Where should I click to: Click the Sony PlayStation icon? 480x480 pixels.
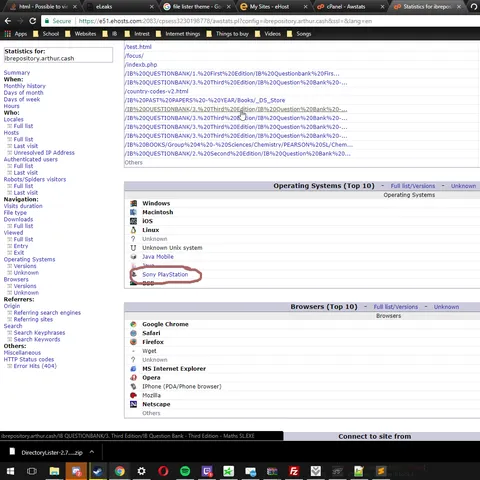(134, 274)
